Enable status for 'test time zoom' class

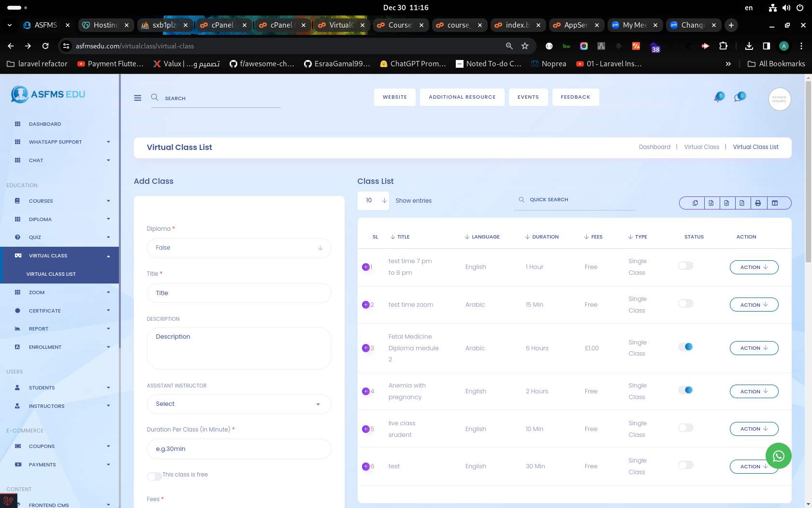click(x=685, y=303)
